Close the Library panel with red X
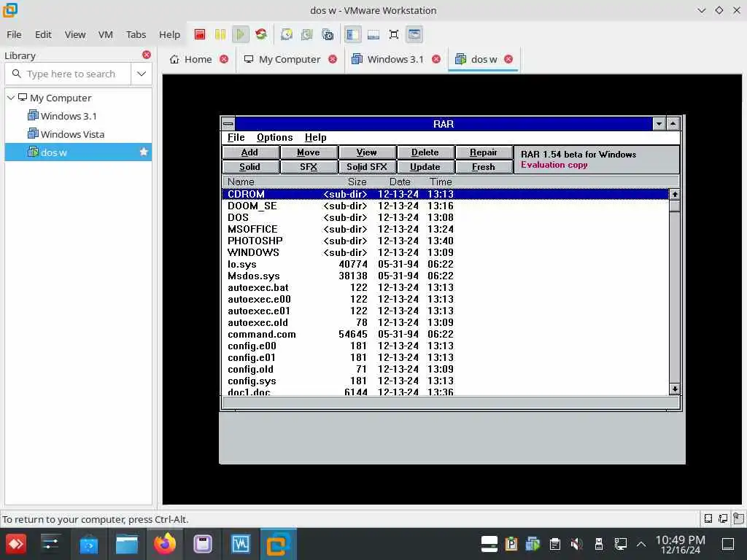 pyautogui.click(x=146, y=55)
